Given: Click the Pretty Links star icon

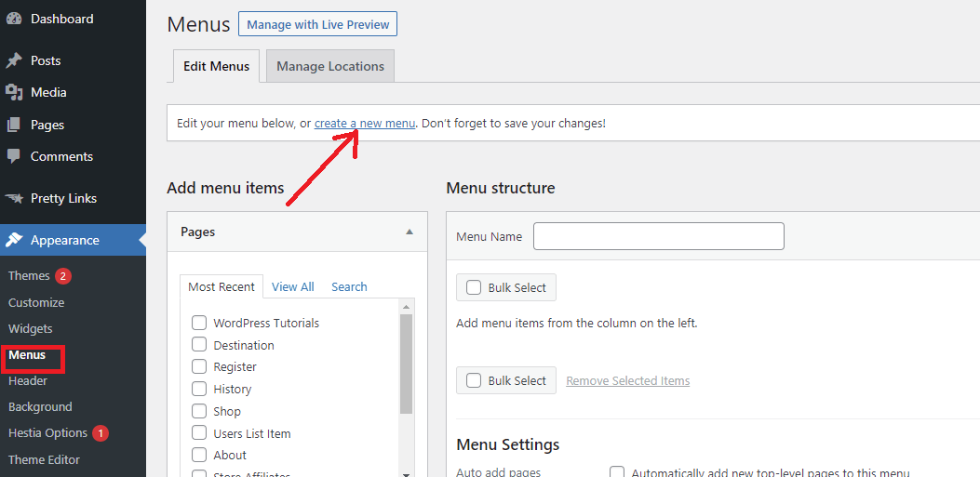Looking at the screenshot, I should [14, 199].
